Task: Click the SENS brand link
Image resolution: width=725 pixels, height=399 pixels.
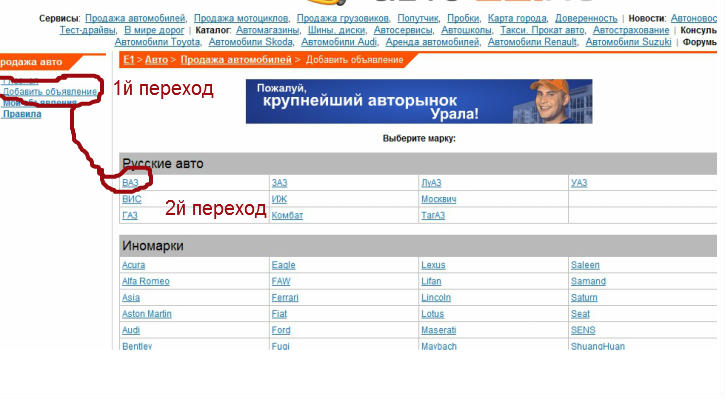Action: tap(583, 331)
